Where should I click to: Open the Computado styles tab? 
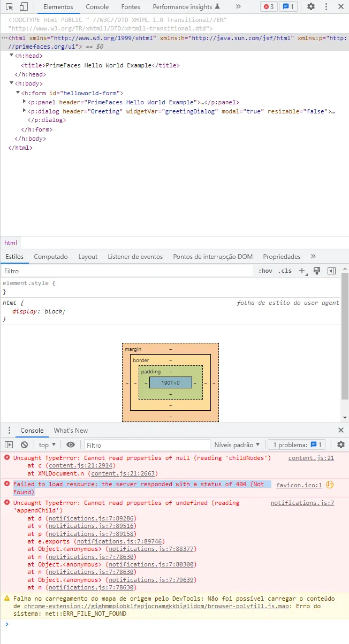pos(51,257)
